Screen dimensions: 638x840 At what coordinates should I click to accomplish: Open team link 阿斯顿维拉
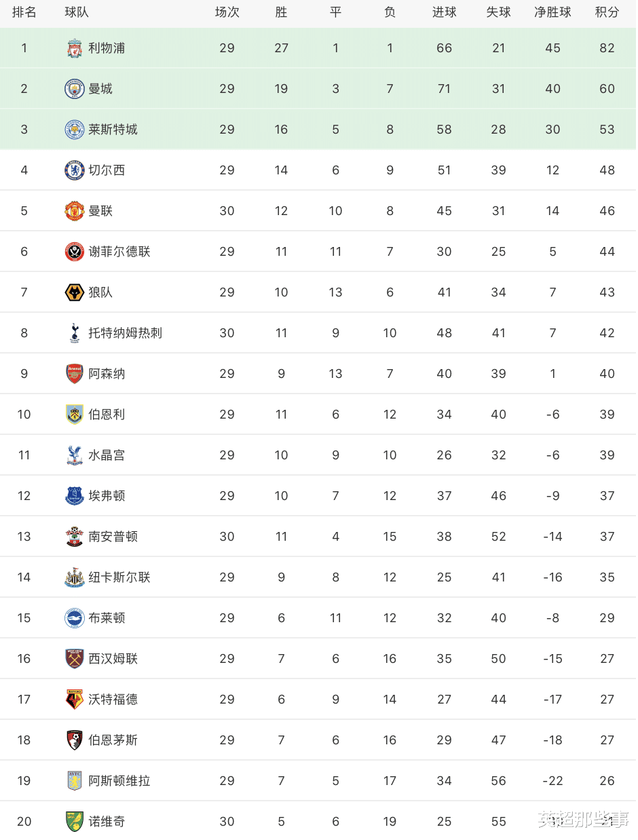119,781
